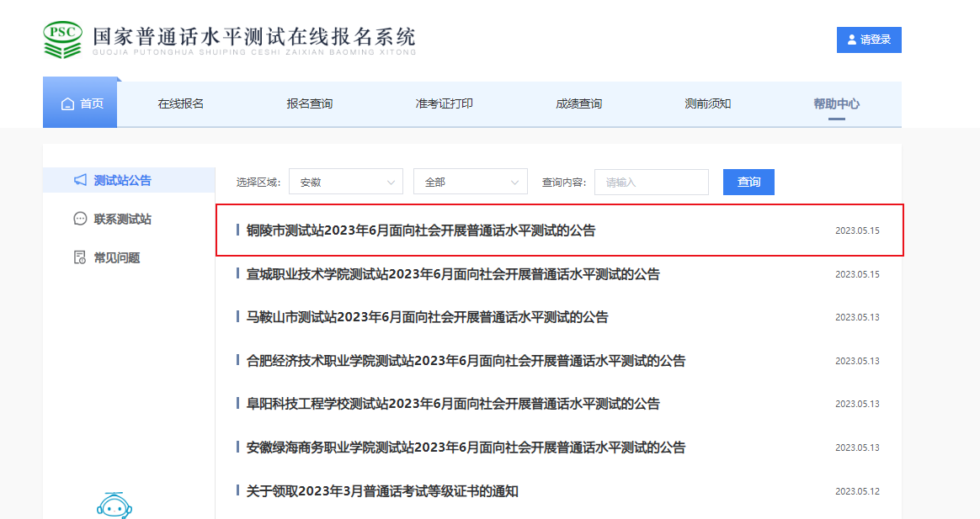This screenshot has height=519, width=980.
Task: Open 准考证打印 page
Action: (444, 103)
